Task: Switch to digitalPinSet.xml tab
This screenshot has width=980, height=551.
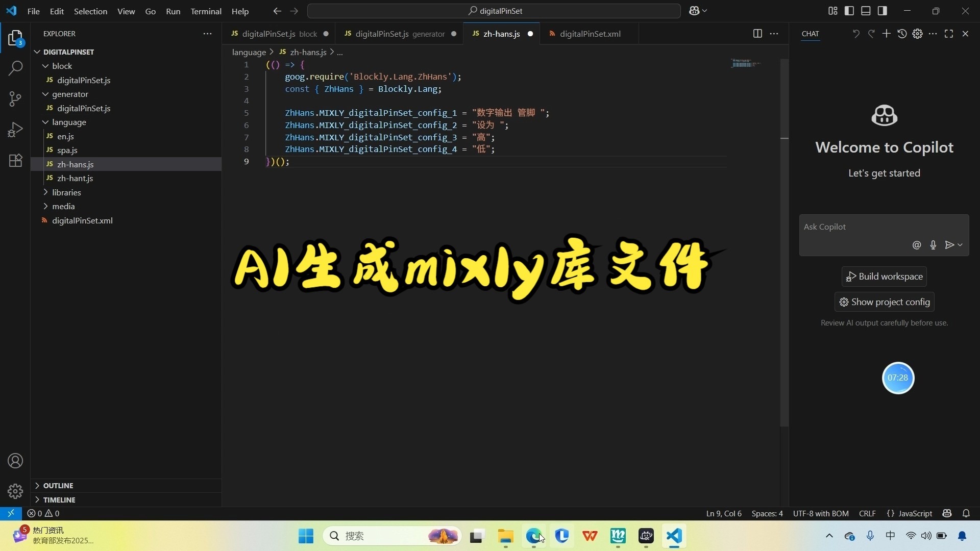Action: 590,34
